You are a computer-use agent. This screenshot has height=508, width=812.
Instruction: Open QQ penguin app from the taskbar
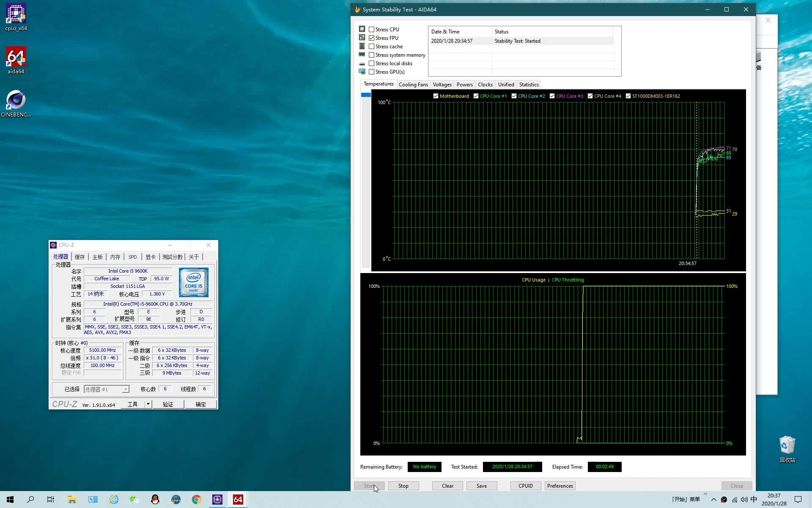(155, 500)
